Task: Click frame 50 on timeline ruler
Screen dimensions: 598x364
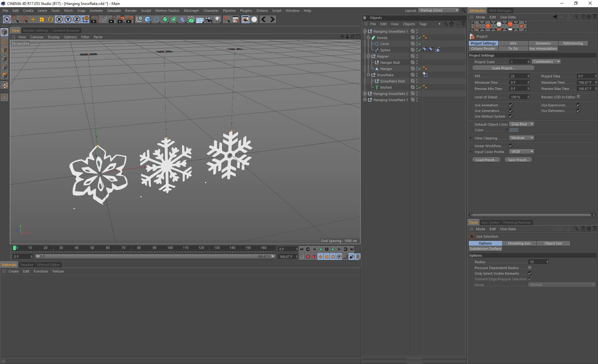Action: click(x=92, y=248)
